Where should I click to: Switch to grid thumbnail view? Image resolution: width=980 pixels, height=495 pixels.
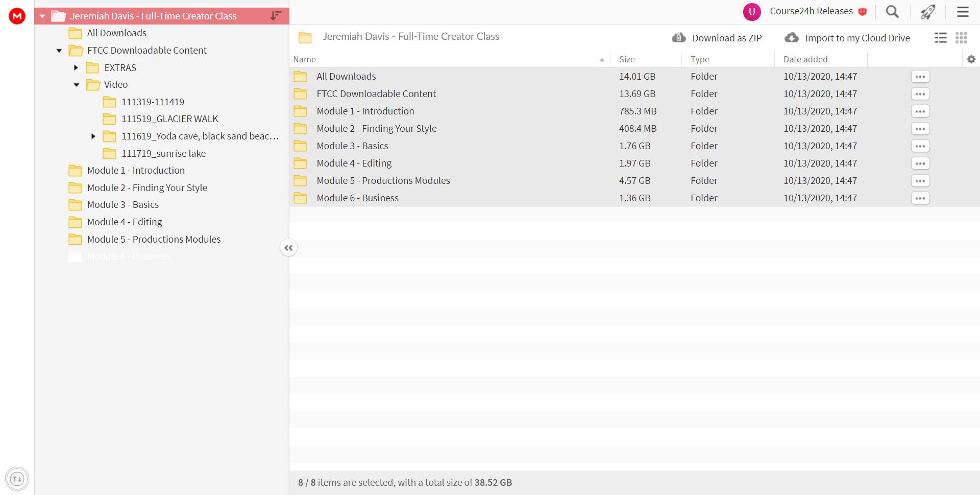coord(961,38)
